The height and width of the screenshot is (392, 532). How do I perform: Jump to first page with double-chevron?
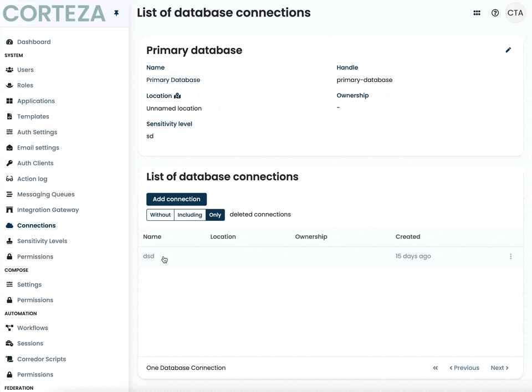point(436,368)
